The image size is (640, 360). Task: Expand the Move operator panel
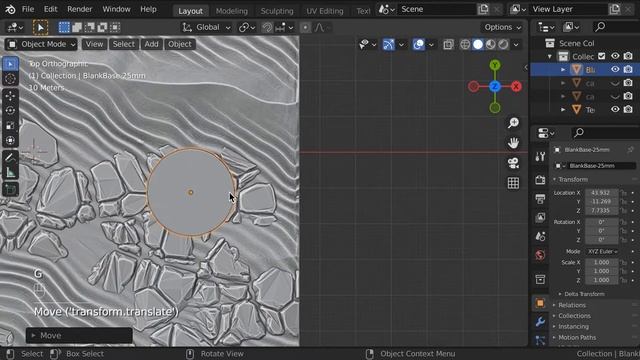click(x=79, y=336)
